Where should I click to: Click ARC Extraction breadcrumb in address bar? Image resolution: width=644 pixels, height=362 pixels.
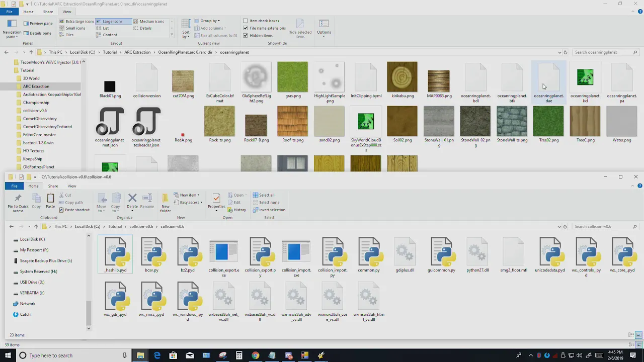point(137,52)
